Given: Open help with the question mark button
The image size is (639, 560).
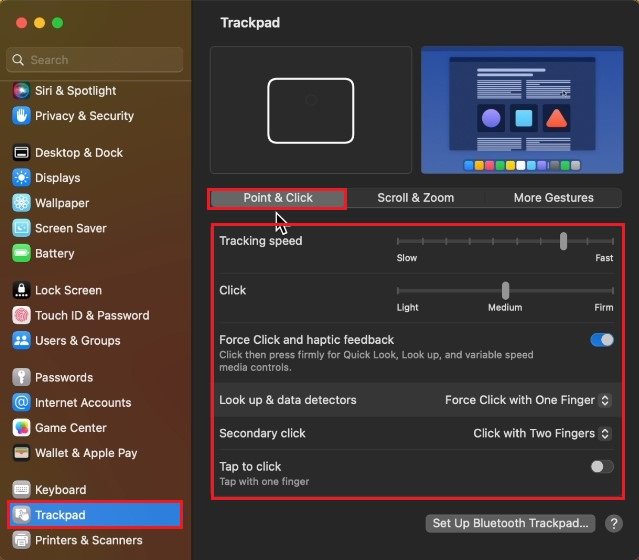Looking at the screenshot, I should tap(614, 523).
